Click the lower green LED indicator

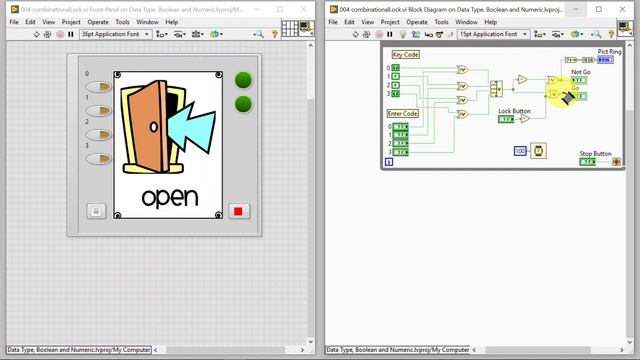(x=244, y=104)
